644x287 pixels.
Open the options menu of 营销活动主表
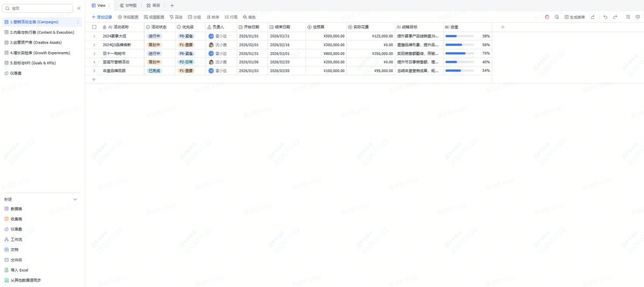(78, 22)
